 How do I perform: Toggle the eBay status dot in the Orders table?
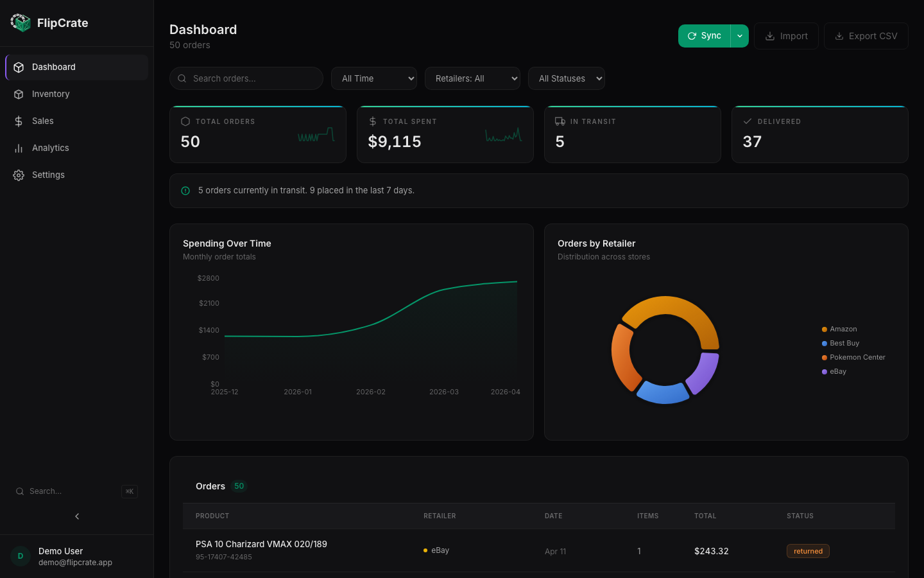point(425,550)
